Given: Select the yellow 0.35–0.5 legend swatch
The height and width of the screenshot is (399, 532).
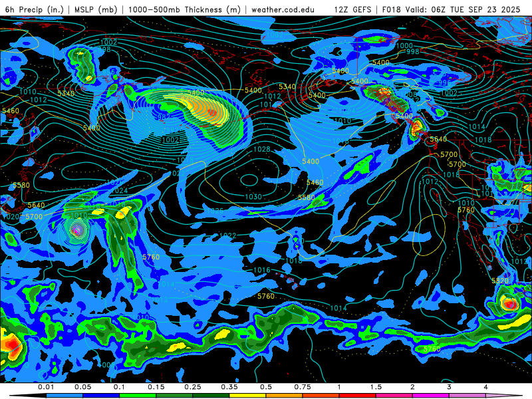Looking at the screenshot, I should 247,396.
